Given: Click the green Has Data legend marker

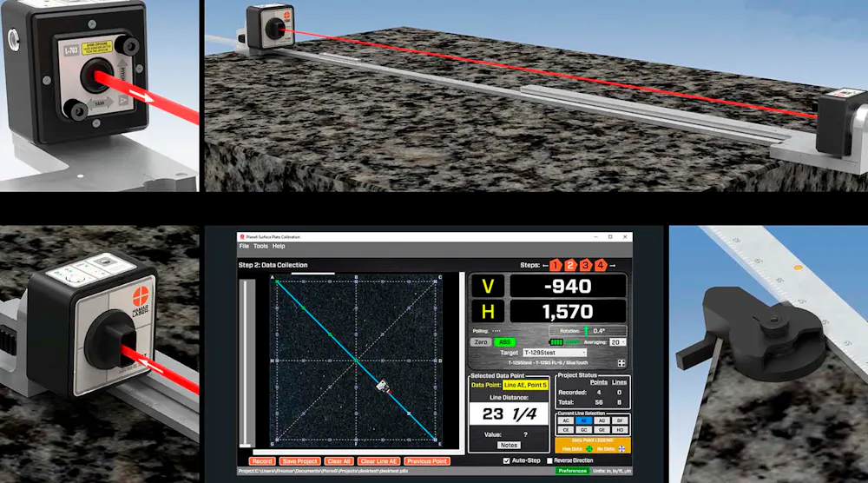Looking at the screenshot, I should point(589,448).
